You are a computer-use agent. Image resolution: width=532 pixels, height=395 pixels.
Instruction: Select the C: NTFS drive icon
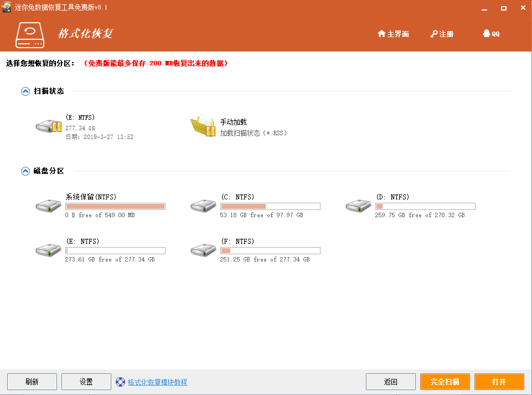pos(203,206)
